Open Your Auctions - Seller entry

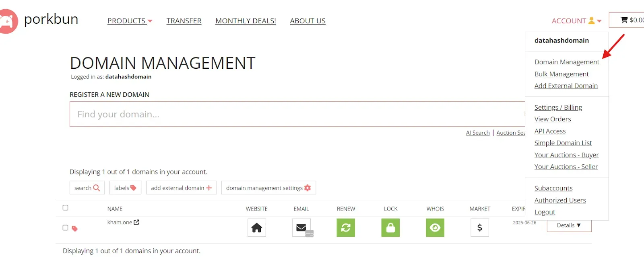tap(566, 166)
